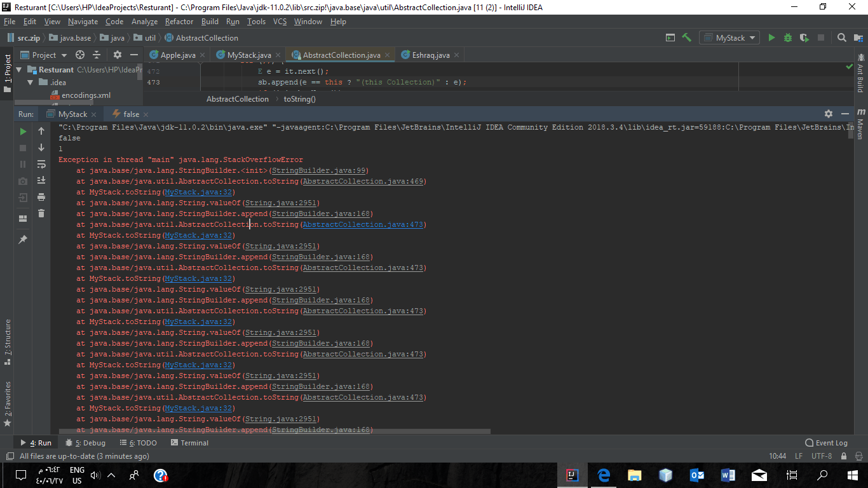This screenshot has height=488, width=868.
Task: Open the Project view selector dropdown
Action: (43, 55)
